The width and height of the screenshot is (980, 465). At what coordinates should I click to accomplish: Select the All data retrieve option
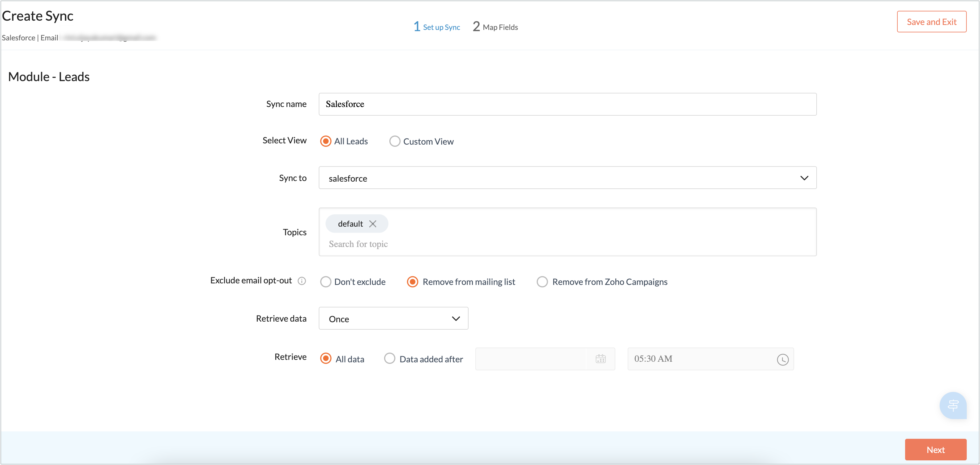(326, 358)
